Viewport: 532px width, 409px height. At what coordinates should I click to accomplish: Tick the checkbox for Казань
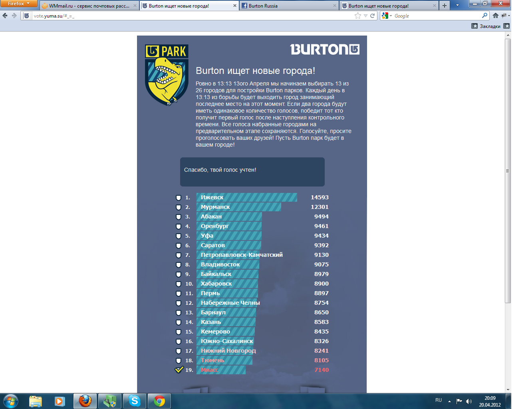coord(179,322)
